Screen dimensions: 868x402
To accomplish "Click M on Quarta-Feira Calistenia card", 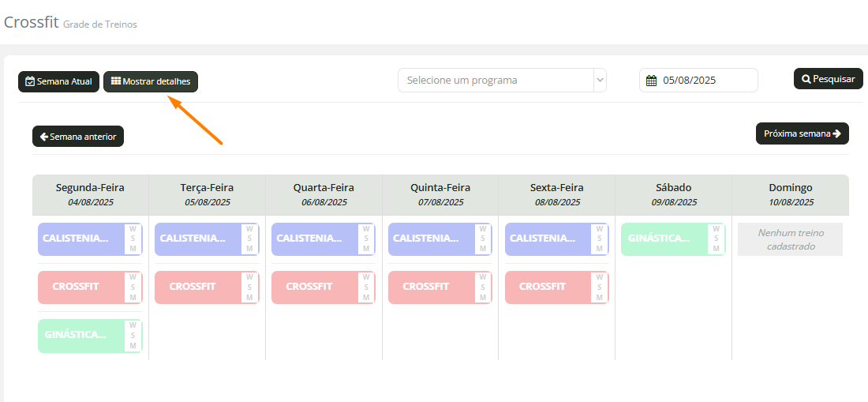I will pyautogui.click(x=366, y=249).
